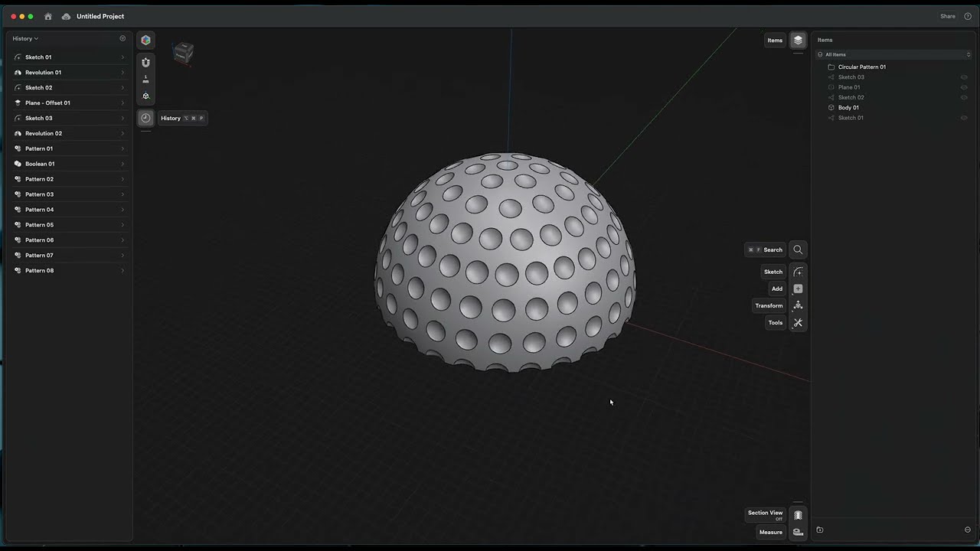Click the Section View Off label
The height and width of the screenshot is (551, 980).
coord(766,515)
